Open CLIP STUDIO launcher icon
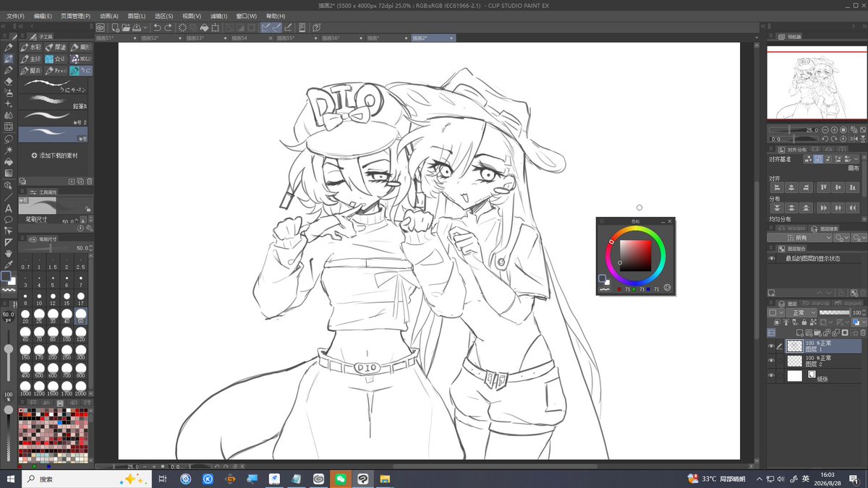The image size is (868, 488). coord(101,27)
